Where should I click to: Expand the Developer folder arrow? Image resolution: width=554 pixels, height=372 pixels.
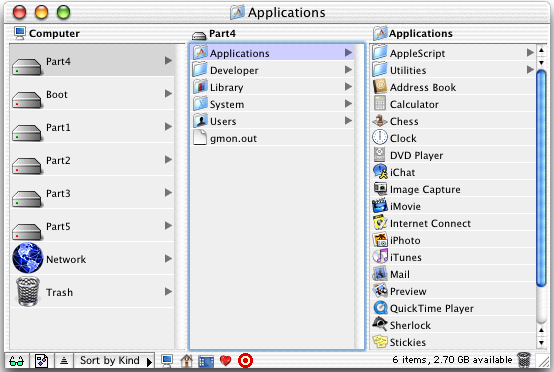[x=348, y=70]
